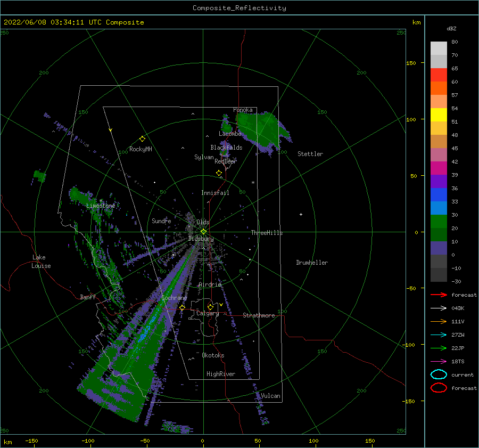Click the Banff town label
Screen dimensions: 479x448
[x=88, y=297]
